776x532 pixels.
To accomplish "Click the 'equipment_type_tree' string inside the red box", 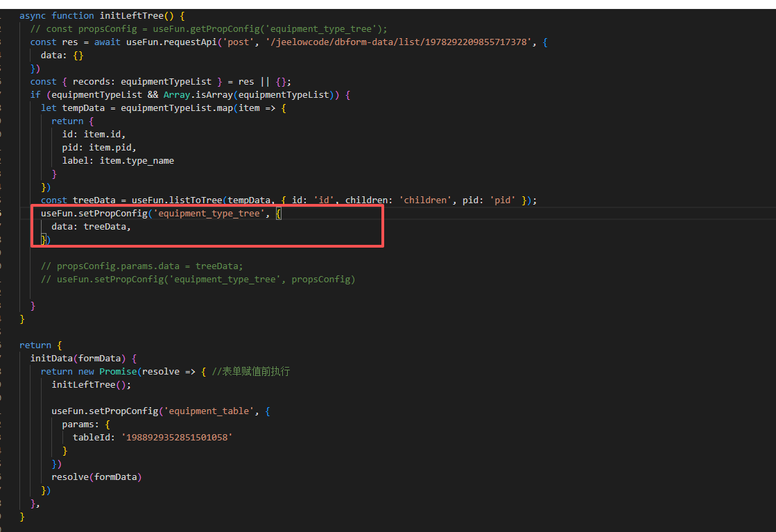I will coord(208,214).
